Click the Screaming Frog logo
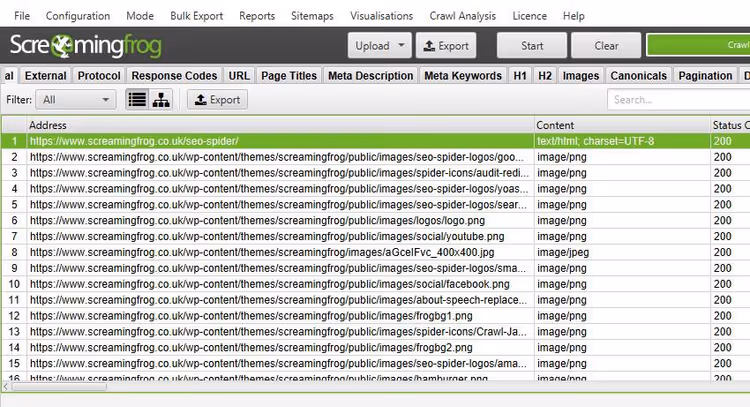750x407 pixels. [x=86, y=46]
